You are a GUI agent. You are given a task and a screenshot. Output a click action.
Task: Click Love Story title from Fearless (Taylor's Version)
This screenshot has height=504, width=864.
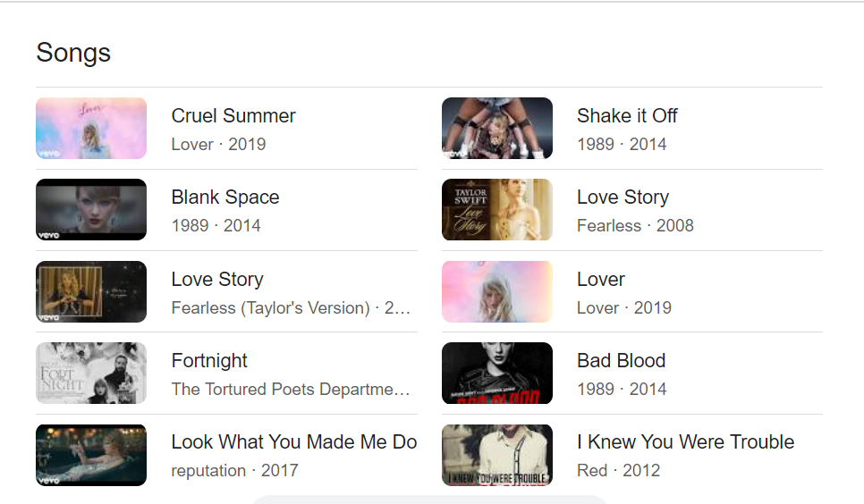217,280
